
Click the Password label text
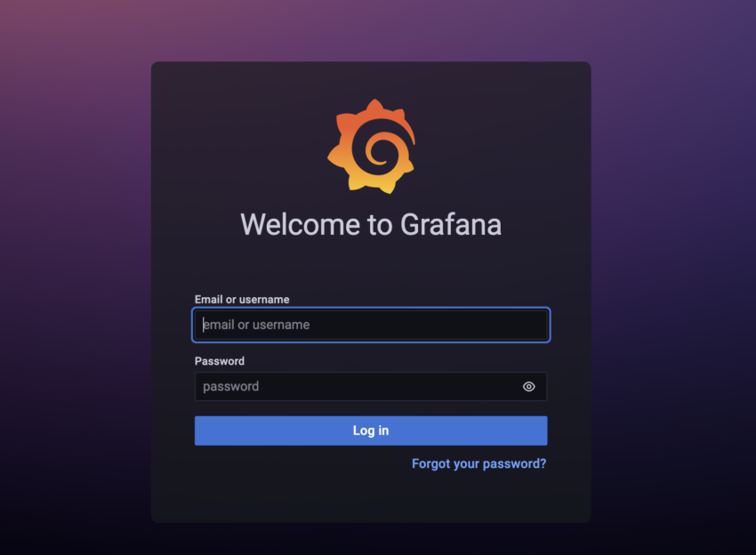click(x=220, y=361)
